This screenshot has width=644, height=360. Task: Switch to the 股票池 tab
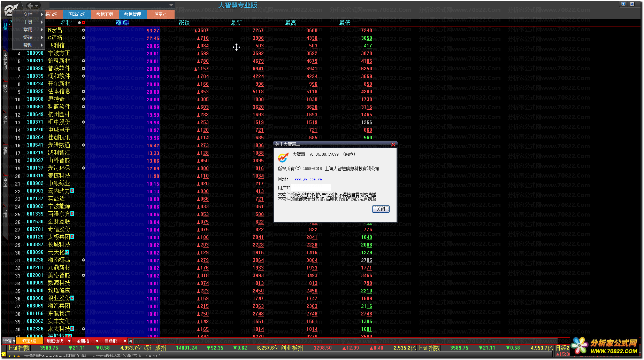[x=160, y=14]
